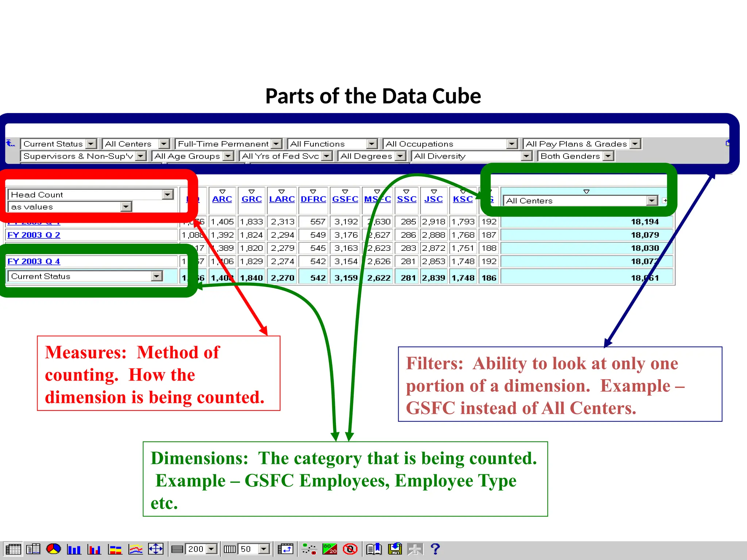Viewport: 747px width, 560px height.
Task: Click the JSC column link
Action: pos(434,199)
